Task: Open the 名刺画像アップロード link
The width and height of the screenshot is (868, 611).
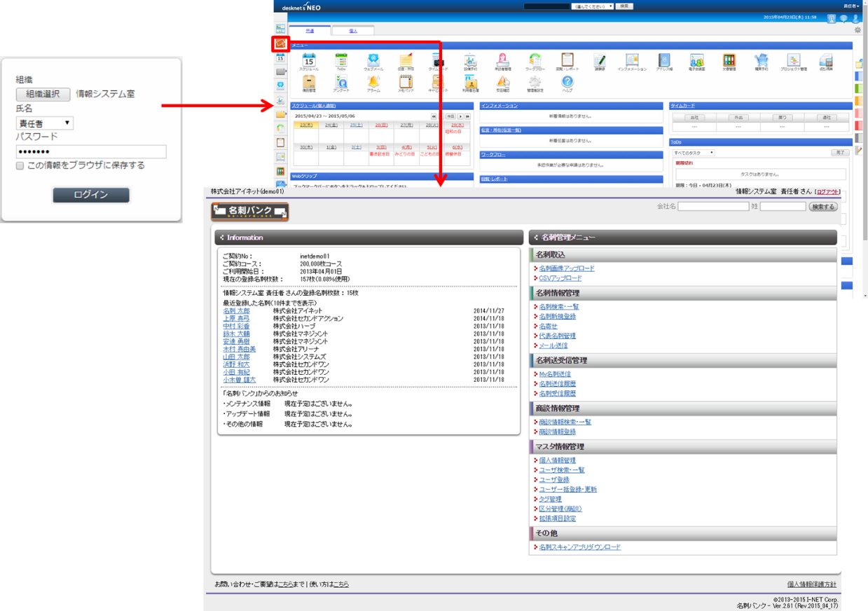Action: (x=566, y=268)
